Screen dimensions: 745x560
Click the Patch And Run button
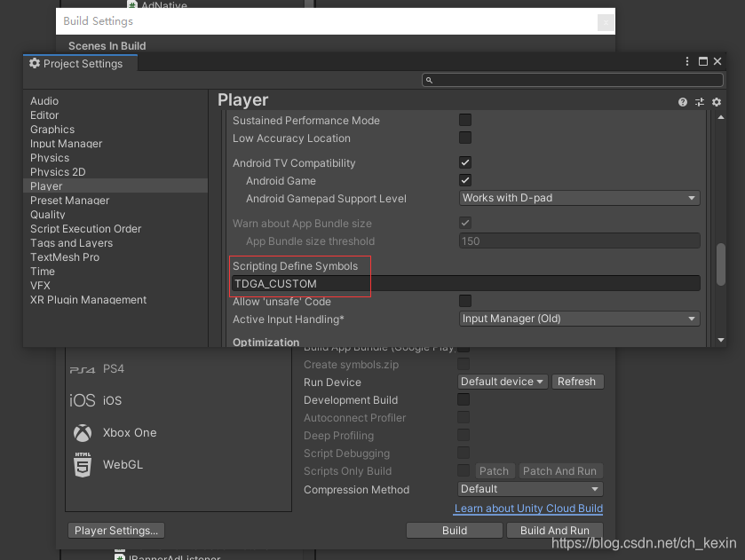pos(560,471)
